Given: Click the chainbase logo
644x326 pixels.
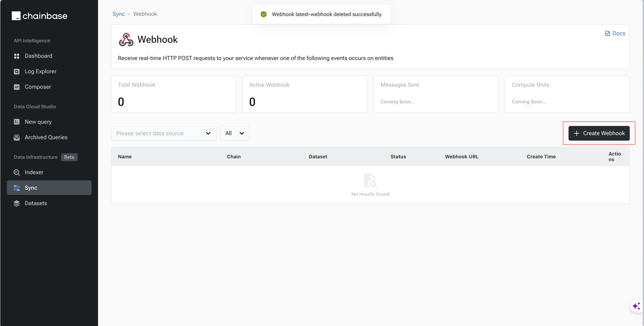Looking at the screenshot, I should click(39, 16).
